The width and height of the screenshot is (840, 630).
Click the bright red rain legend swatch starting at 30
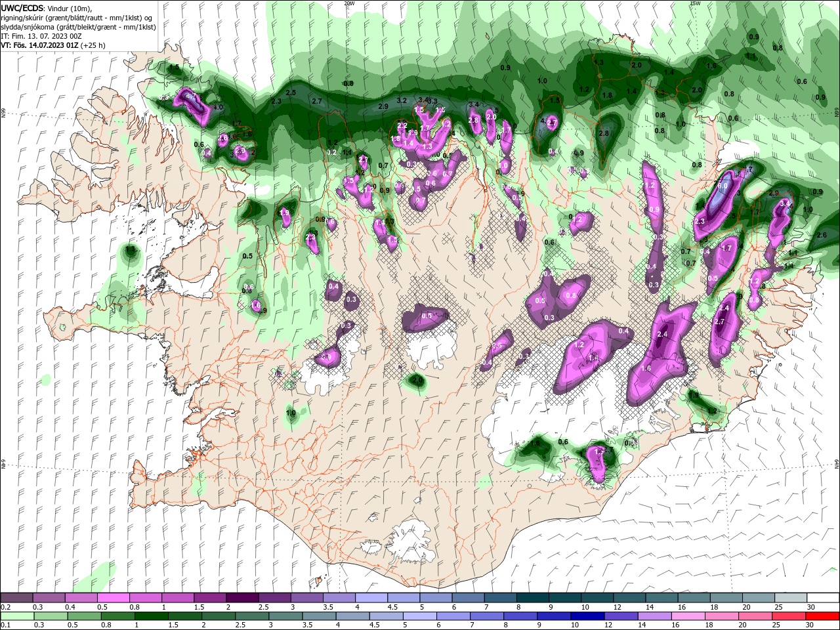point(822,616)
